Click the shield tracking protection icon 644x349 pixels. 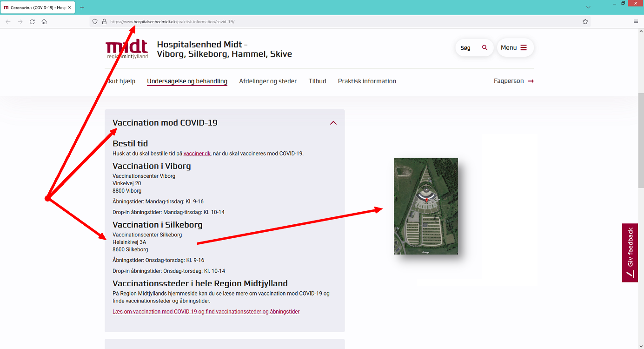point(95,21)
